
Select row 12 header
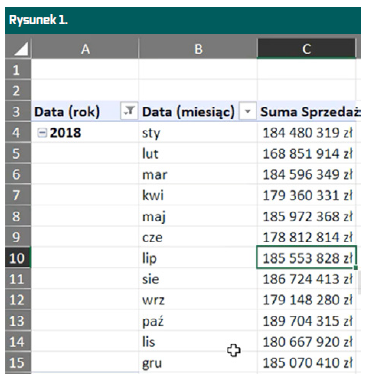(x=18, y=300)
